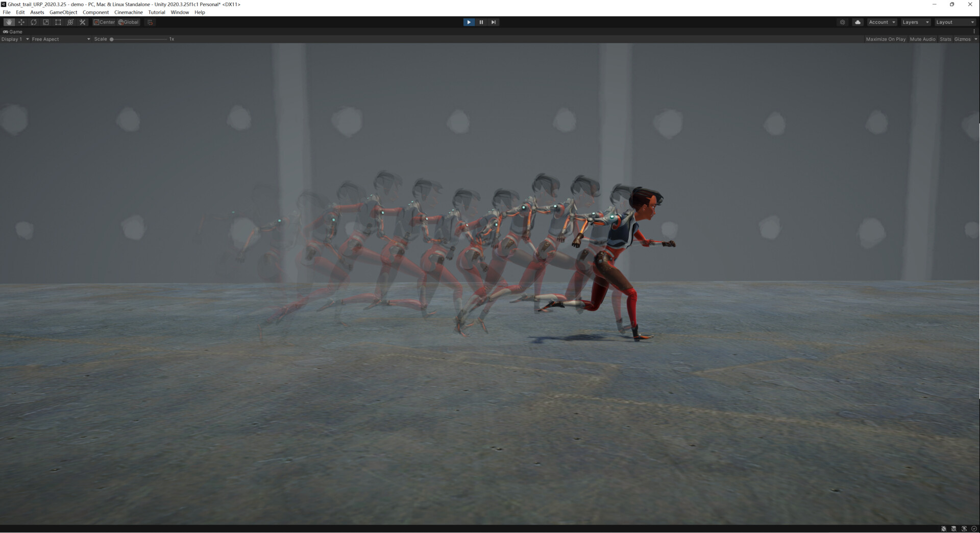The height and width of the screenshot is (533, 980).
Task: Open the Cinemachine menu
Action: 129,12
